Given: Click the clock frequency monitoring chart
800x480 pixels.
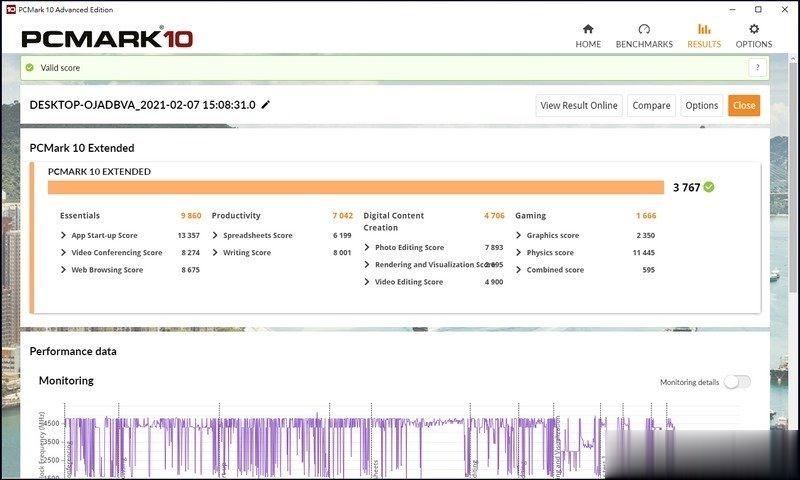Looking at the screenshot, I should (x=388, y=441).
